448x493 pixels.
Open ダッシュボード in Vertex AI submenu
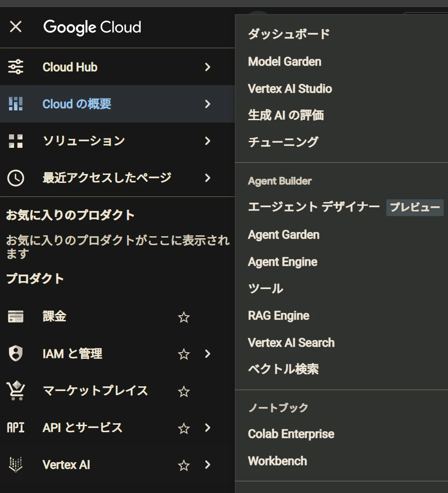point(289,34)
